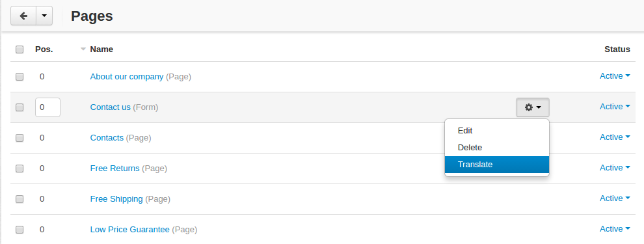644x244 pixels.
Task: Sort by the Pos. column header
Action: (44, 49)
